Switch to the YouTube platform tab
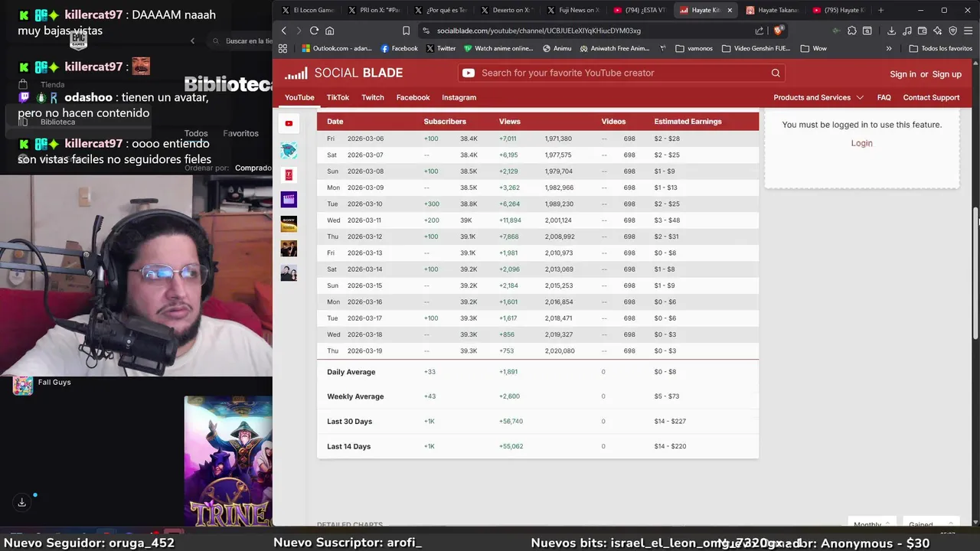This screenshot has height=551, width=980. tap(299, 97)
